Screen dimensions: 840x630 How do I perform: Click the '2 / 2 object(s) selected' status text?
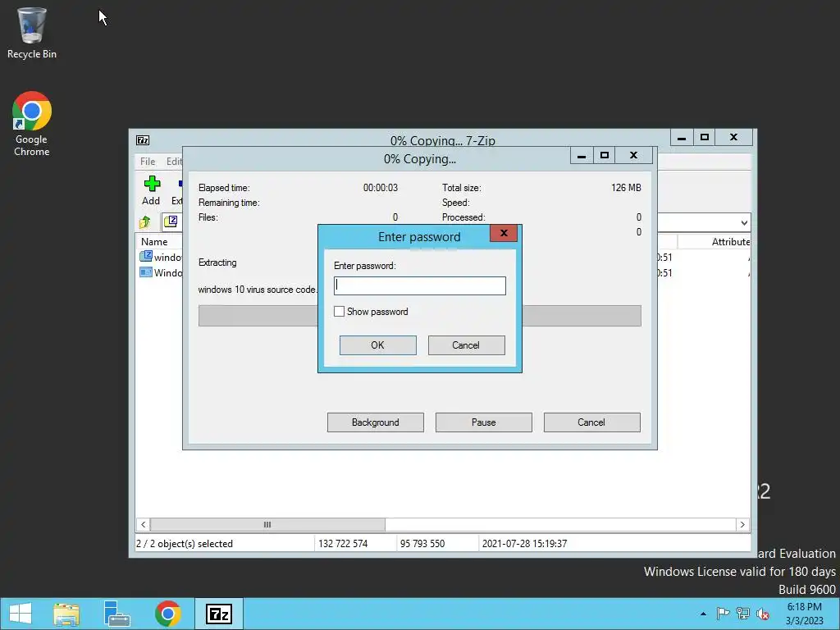pos(185,544)
